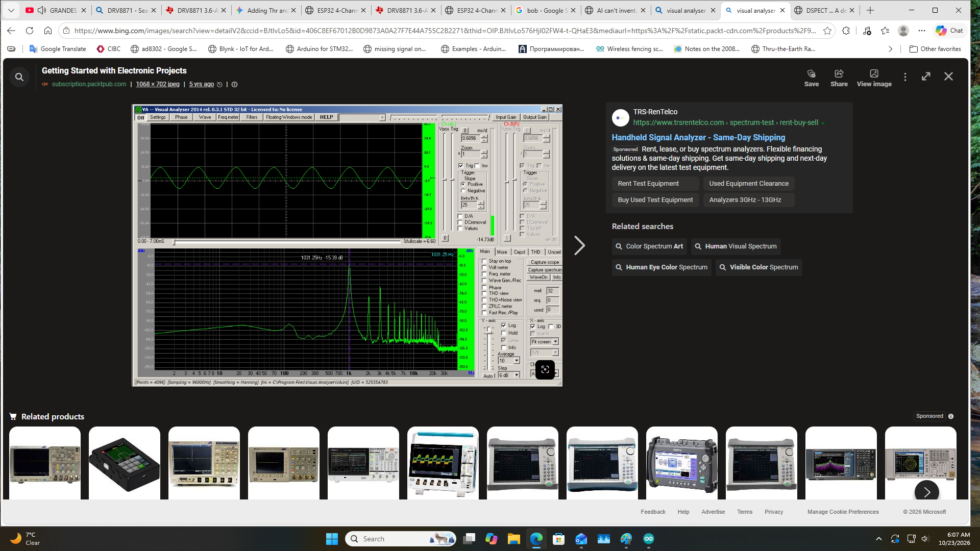The height and width of the screenshot is (551, 980).
Task: Click the magnifier search icon in the viewer
Action: [x=19, y=77]
